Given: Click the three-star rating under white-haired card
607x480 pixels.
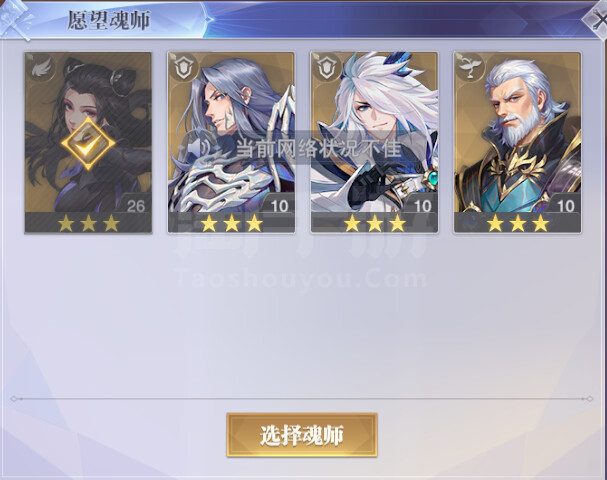Looking at the screenshot, I should pos(375,223).
